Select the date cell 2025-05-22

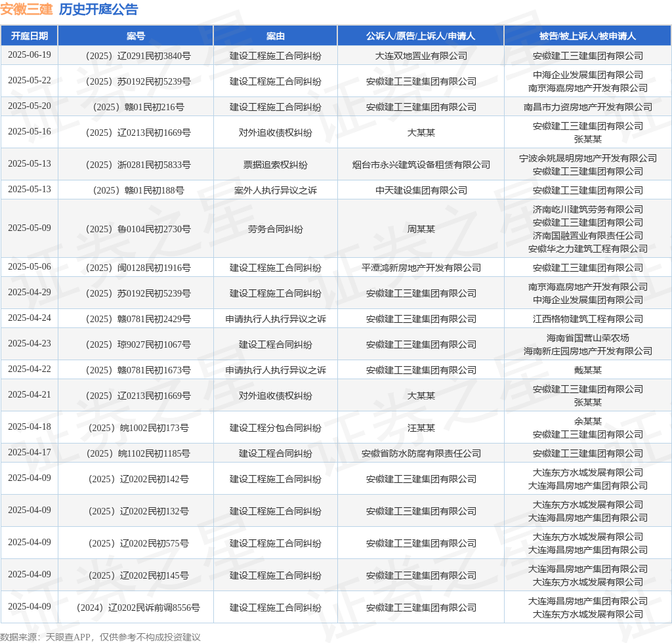pos(29,81)
